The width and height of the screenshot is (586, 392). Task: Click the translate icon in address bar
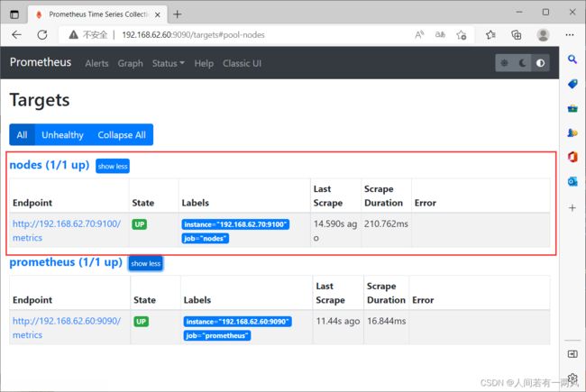440,35
